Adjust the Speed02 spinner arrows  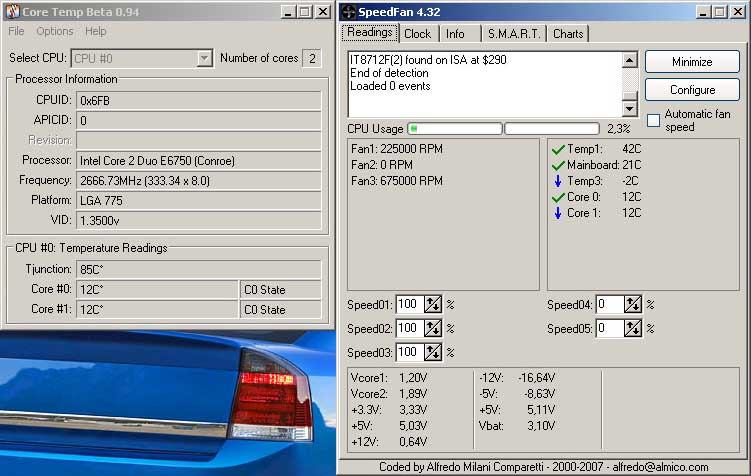coord(433,329)
